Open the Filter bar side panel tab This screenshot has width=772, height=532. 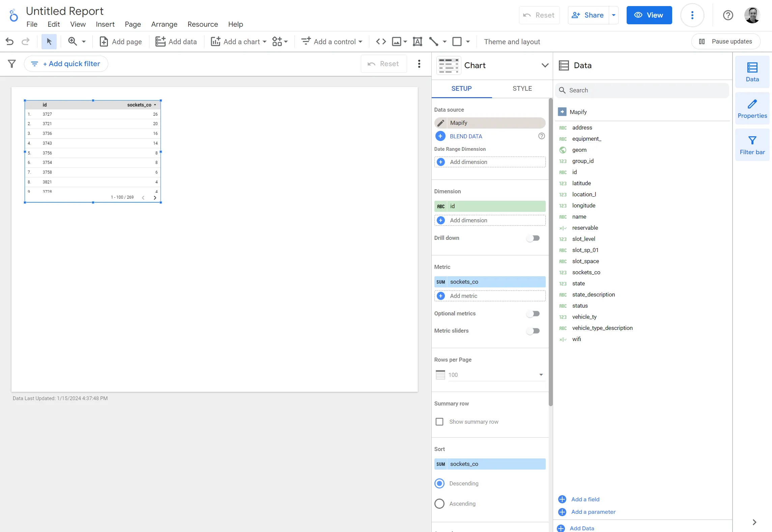pyautogui.click(x=752, y=145)
